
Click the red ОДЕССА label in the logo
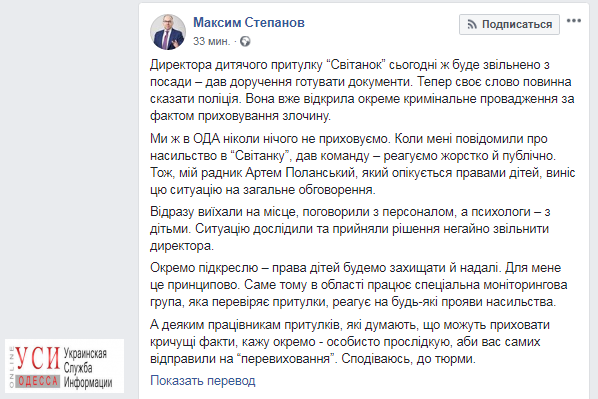[x=38, y=381]
